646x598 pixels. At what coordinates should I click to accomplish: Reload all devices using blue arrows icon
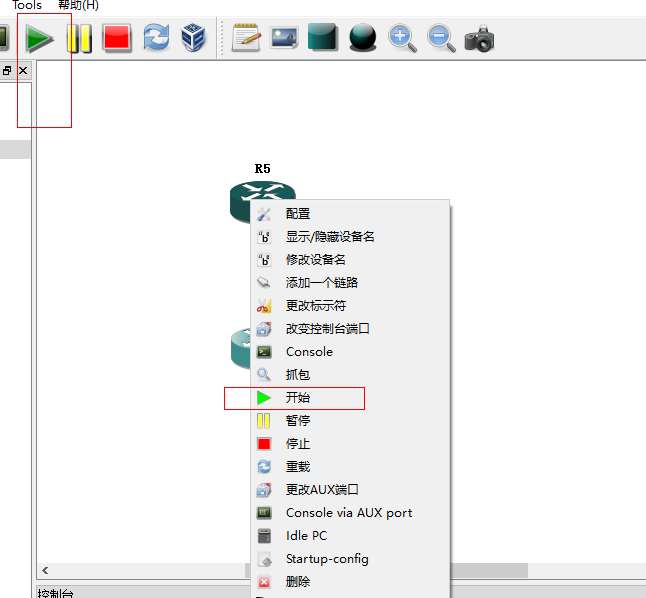click(x=156, y=38)
